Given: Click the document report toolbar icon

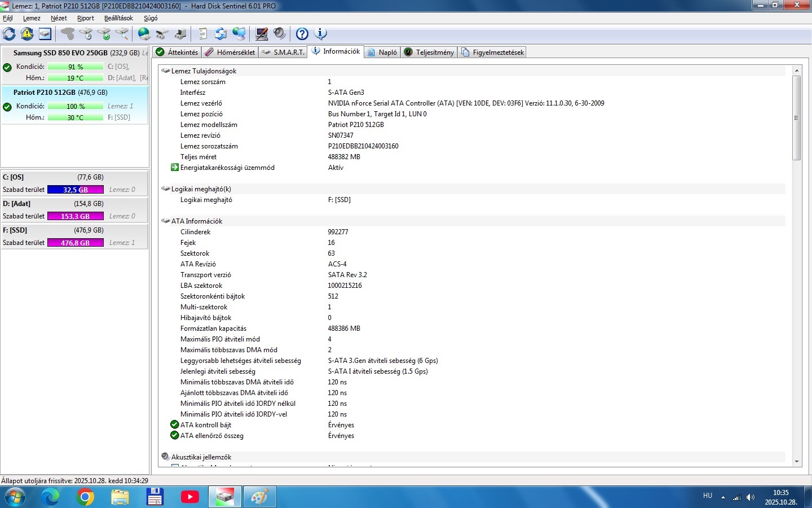Looking at the screenshot, I should 203,34.
